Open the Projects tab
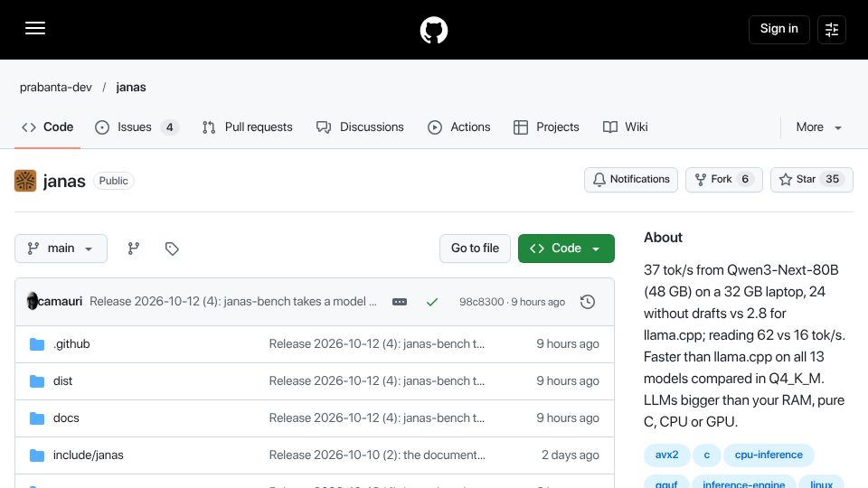 coord(546,127)
